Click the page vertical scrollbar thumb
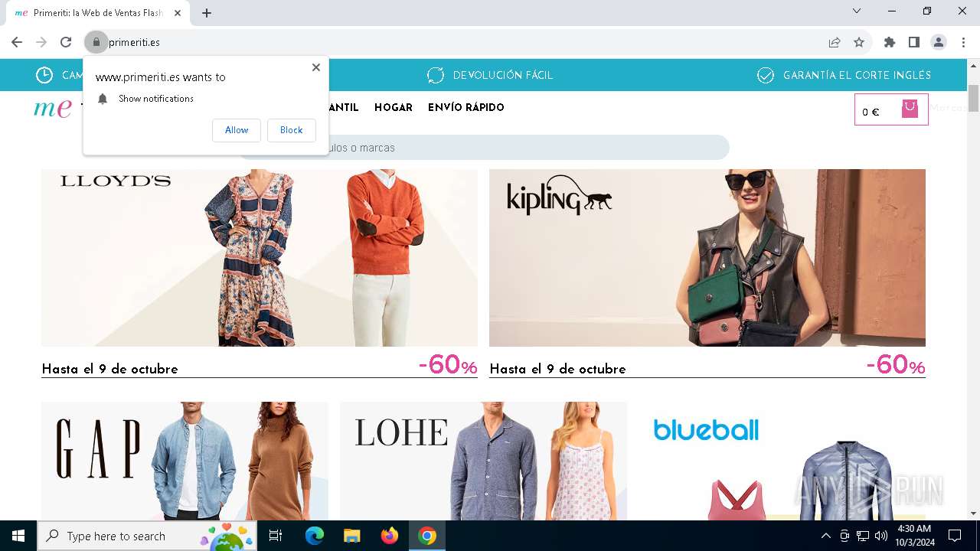Viewport: 980px width, 551px height. click(973, 99)
